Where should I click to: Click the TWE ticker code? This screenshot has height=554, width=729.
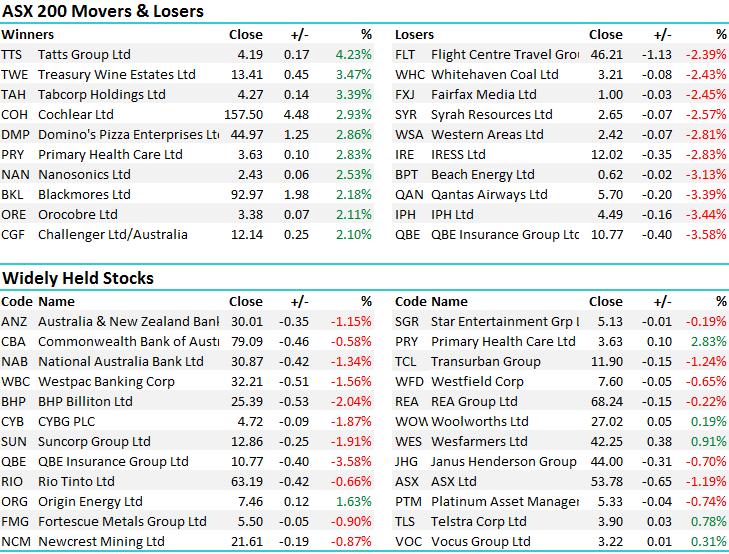pyautogui.click(x=13, y=75)
